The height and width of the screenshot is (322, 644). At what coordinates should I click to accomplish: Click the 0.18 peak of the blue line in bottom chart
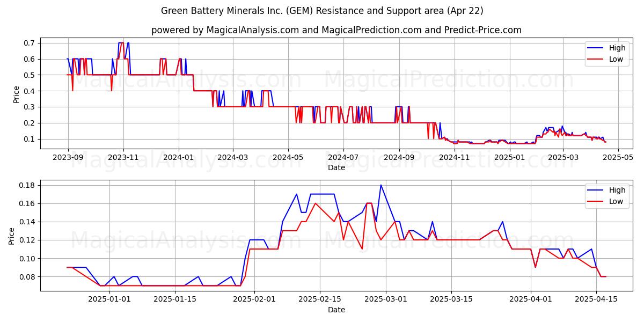point(380,185)
